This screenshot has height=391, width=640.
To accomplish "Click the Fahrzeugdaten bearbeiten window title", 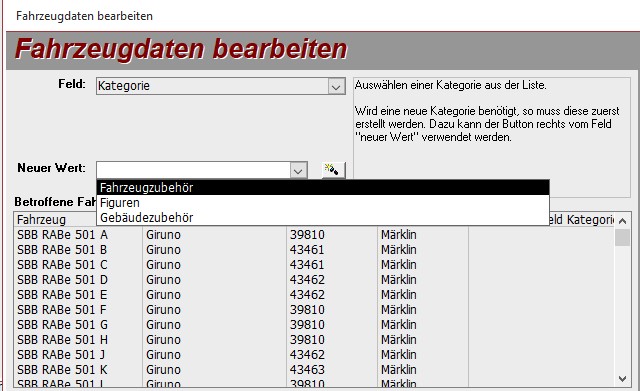I will 84,16.
